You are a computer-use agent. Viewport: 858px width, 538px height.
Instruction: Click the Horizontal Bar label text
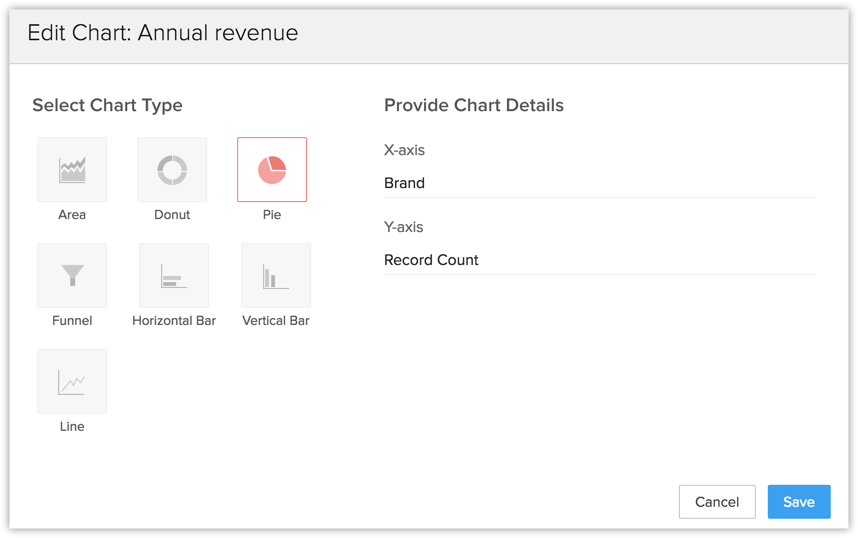[174, 321]
